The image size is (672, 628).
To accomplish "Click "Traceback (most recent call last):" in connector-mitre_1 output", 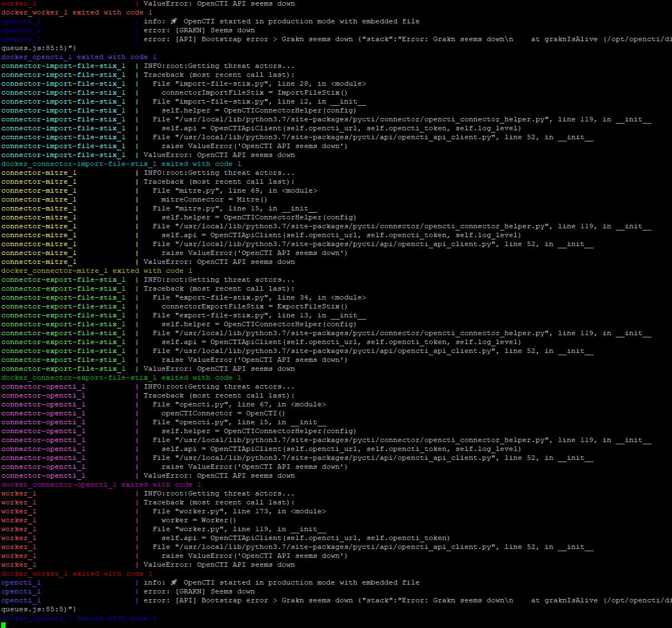I will (x=219, y=181).
